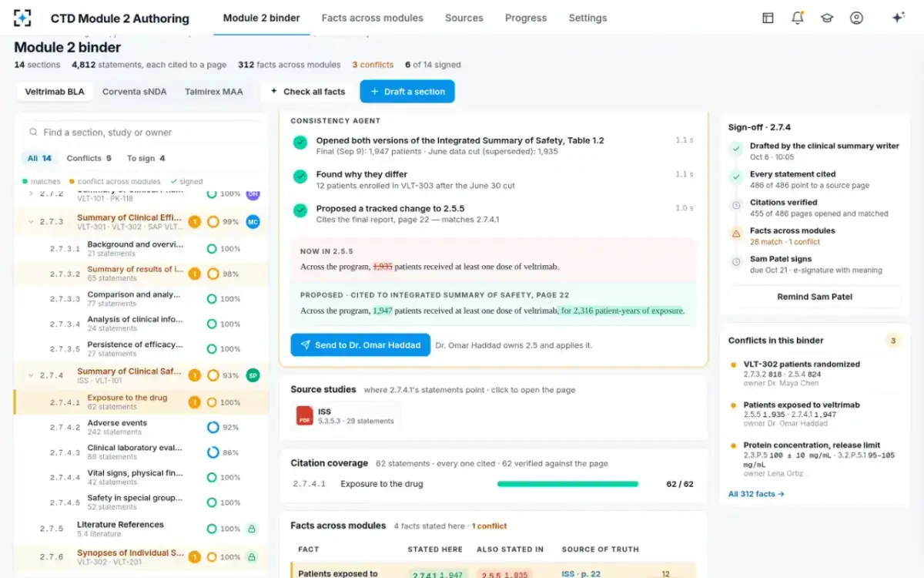
Task: Open VLT-302 patients randomized conflict
Action: [815, 374]
